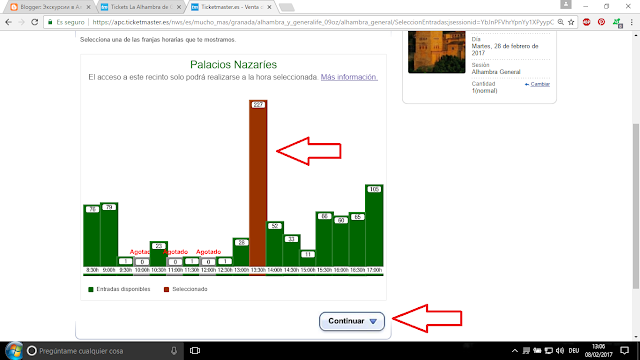The image size is (640, 360).
Task: Select the 15:30h time slot bar
Action: pos(324,239)
